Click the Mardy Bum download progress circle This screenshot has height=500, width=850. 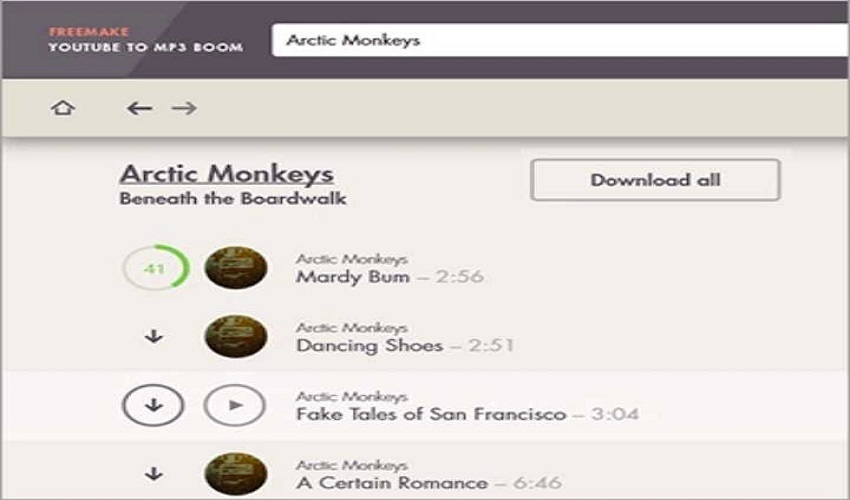156,268
